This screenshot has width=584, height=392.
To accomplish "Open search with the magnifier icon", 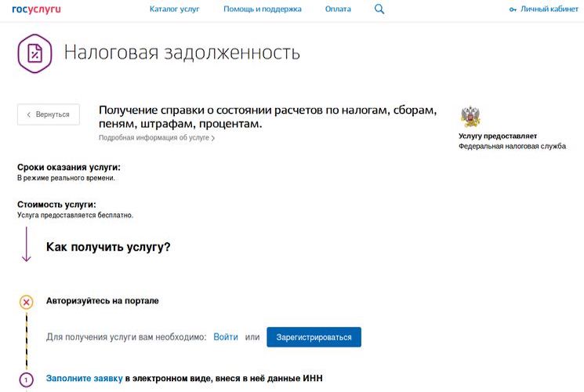I will [x=379, y=9].
